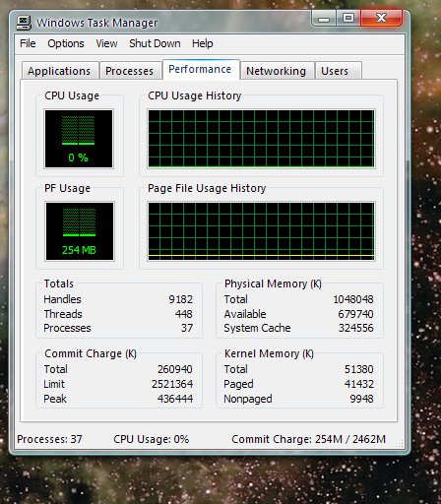The image size is (441, 504).
Task: Click the CPU Usage History graph
Action: 261,139
